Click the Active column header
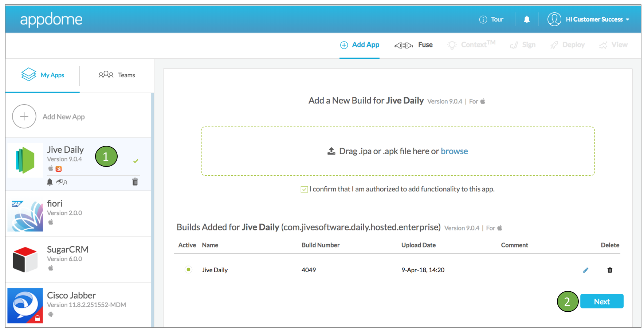Image resolution: width=644 pixels, height=331 pixels. pos(187,245)
